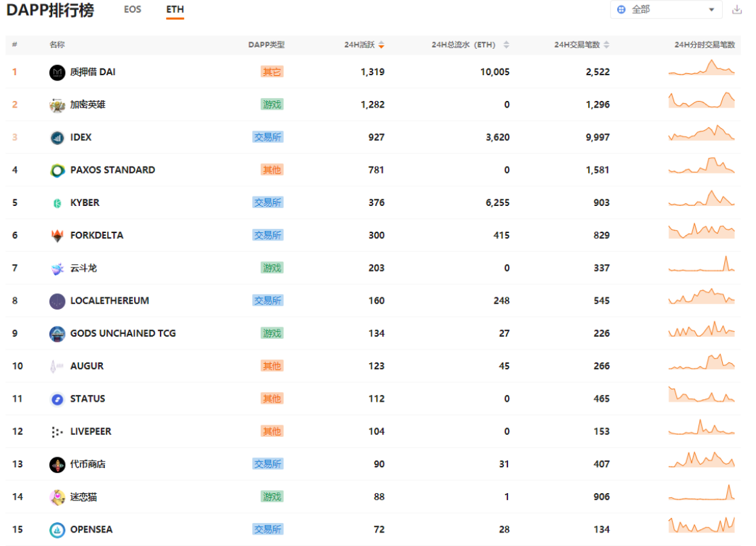Click the LIVEPEER dotted logo
Viewport: 756px width, 546px height.
(x=57, y=432)
